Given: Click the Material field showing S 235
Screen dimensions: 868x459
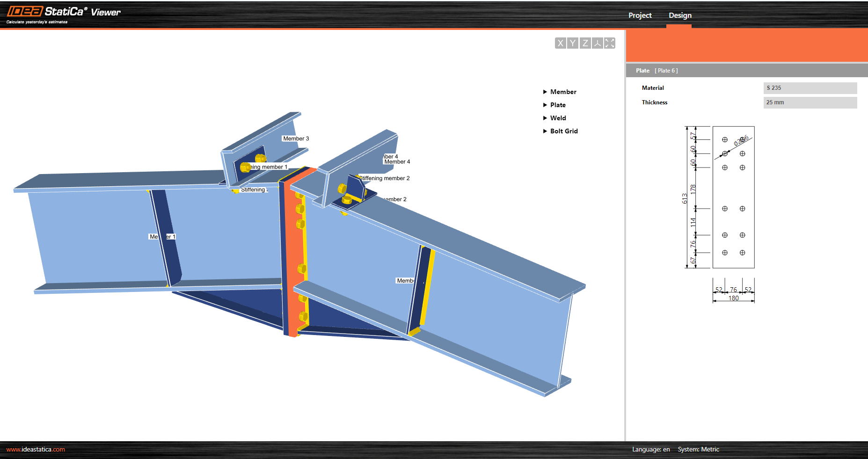Looking at the screenshot, I should [x=810, y=88].
